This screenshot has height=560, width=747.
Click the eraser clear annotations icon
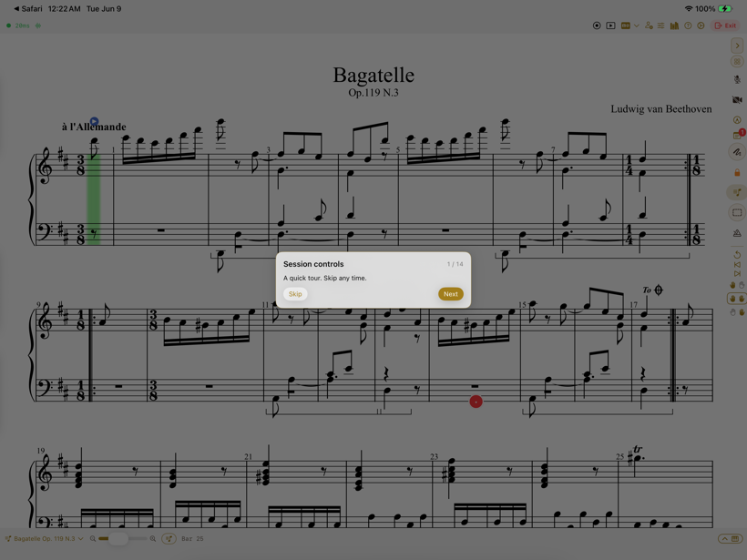click(x=737, y=233)
